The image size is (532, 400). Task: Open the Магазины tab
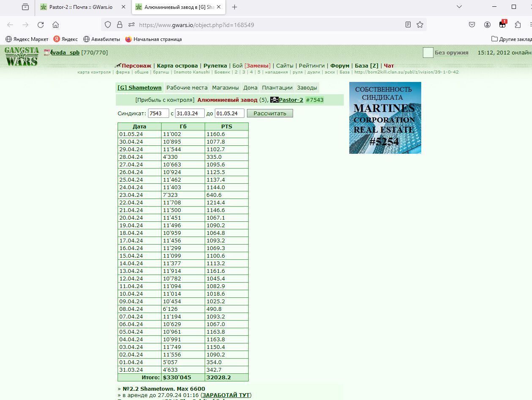point(225,87)
